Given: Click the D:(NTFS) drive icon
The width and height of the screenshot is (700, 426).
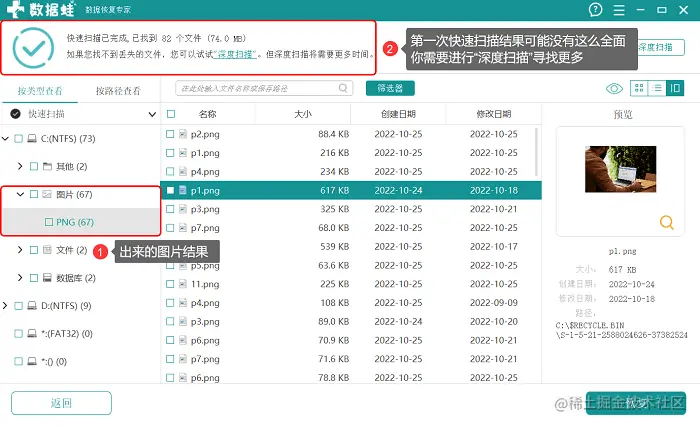Looking at the screenshot, I should 32,306.
